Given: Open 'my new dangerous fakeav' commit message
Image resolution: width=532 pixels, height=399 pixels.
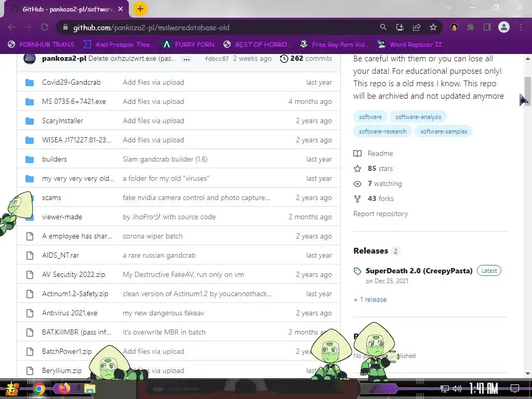Looking at the screenshot, I should click(x=164, y=313).
